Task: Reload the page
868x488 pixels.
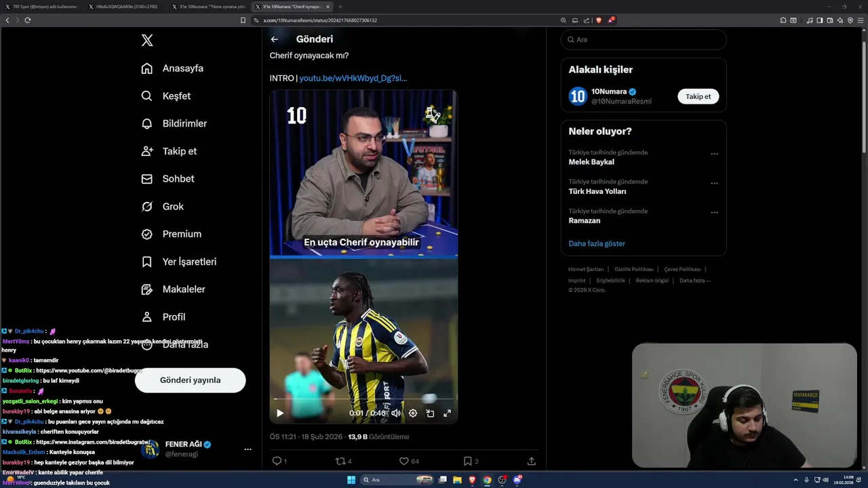Action: coord(28,20)
